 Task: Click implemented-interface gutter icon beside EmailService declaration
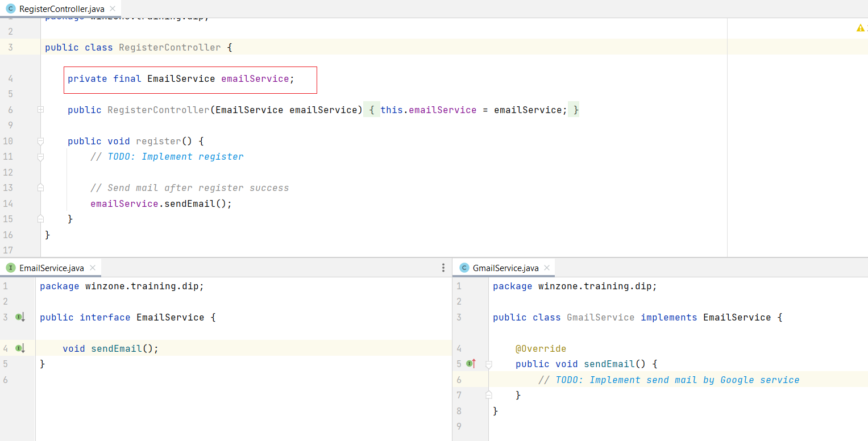20,317
